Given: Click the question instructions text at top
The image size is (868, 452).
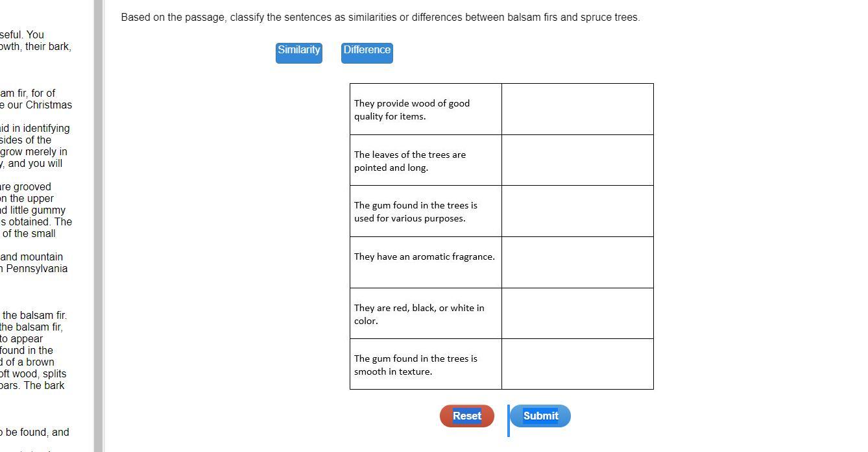Looking at the screenshot, I should (380, 18).
